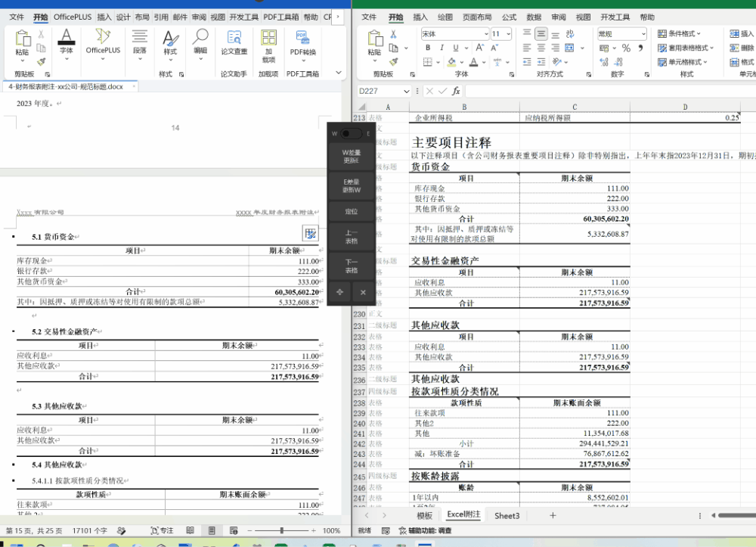The image size is (756, 547).
Task: Click Excel fill color bucket swatch
Action: [452, 62]
